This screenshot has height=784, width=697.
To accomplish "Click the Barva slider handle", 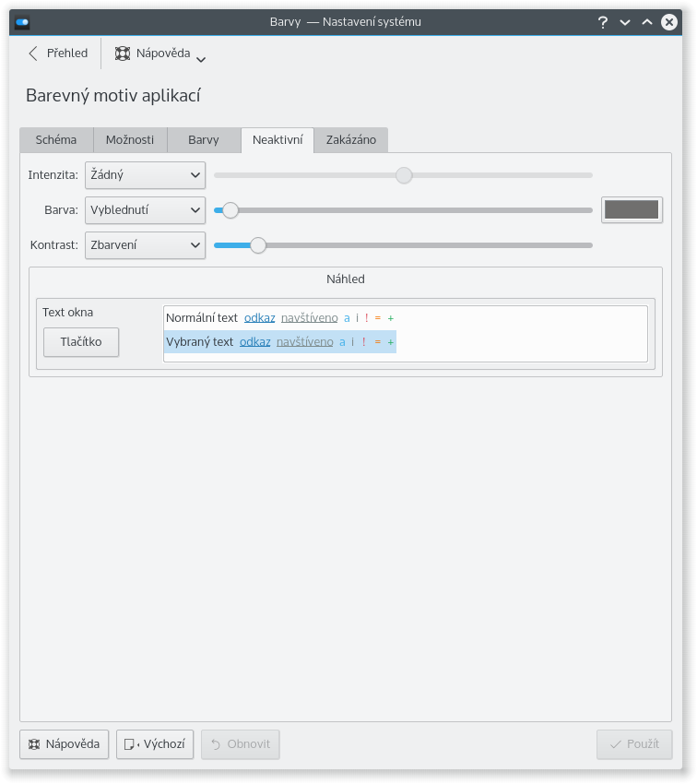I will (x=230, y=210).
